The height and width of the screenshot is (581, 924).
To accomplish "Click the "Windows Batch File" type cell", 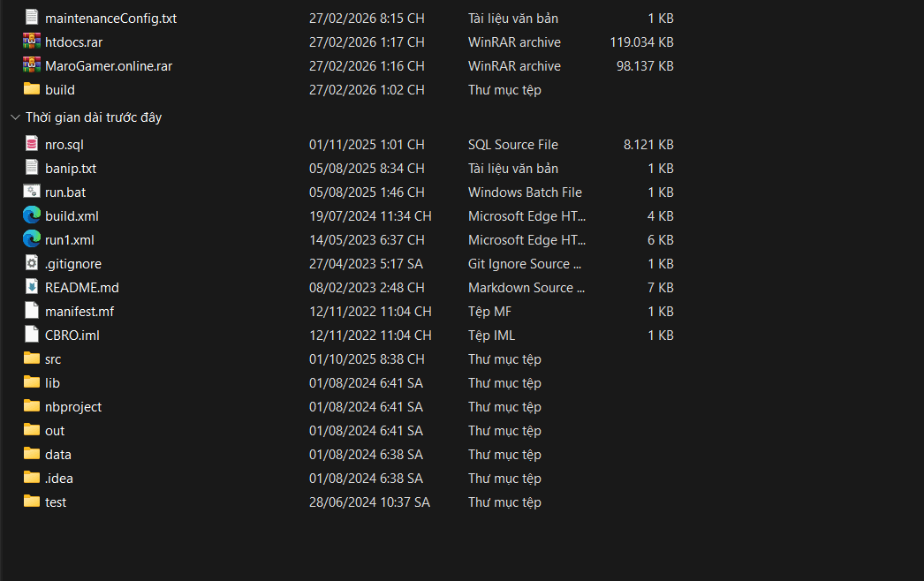I will coord(525,192).
